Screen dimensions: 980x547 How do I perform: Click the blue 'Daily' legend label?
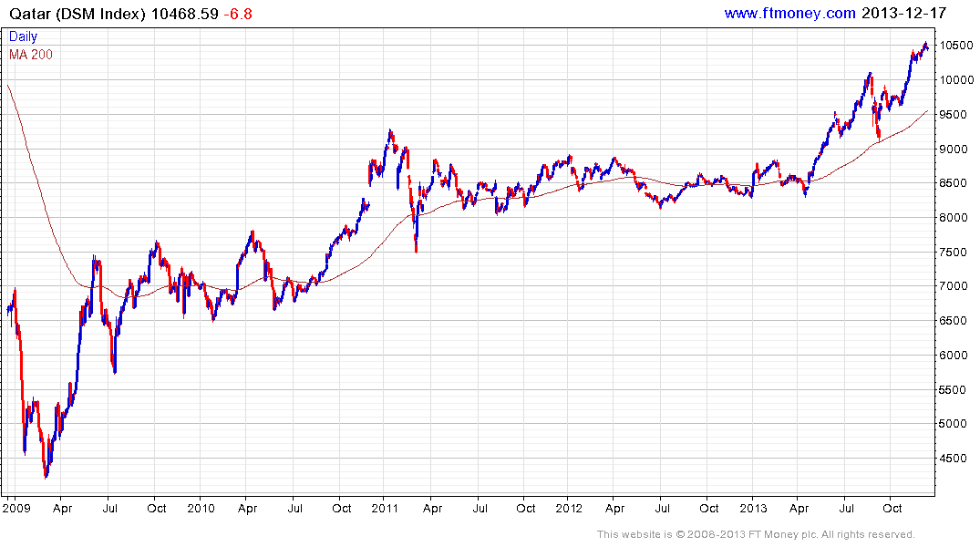23,36
